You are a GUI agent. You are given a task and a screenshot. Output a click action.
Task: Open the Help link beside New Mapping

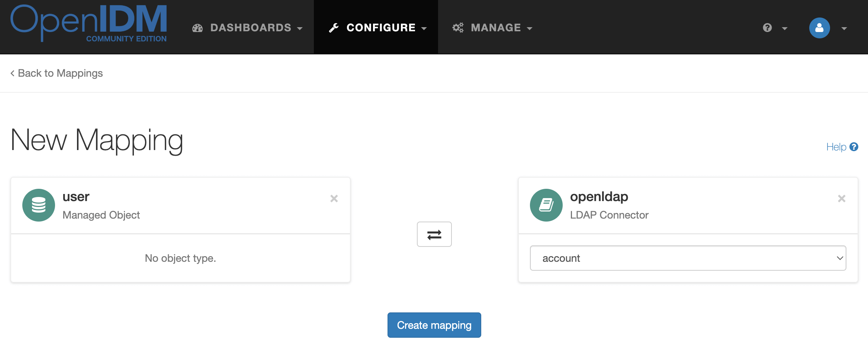tap(842, 147)
